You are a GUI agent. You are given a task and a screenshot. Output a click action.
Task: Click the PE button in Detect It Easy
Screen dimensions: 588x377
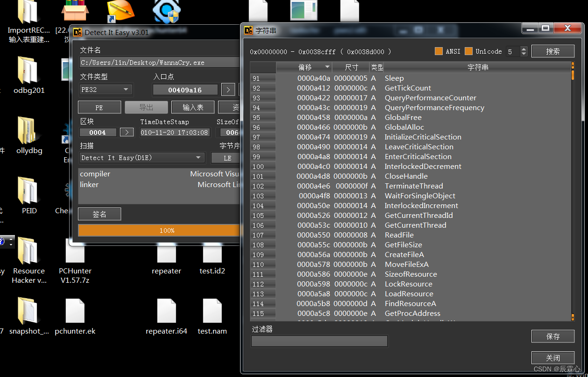click(x=99, y=107)
